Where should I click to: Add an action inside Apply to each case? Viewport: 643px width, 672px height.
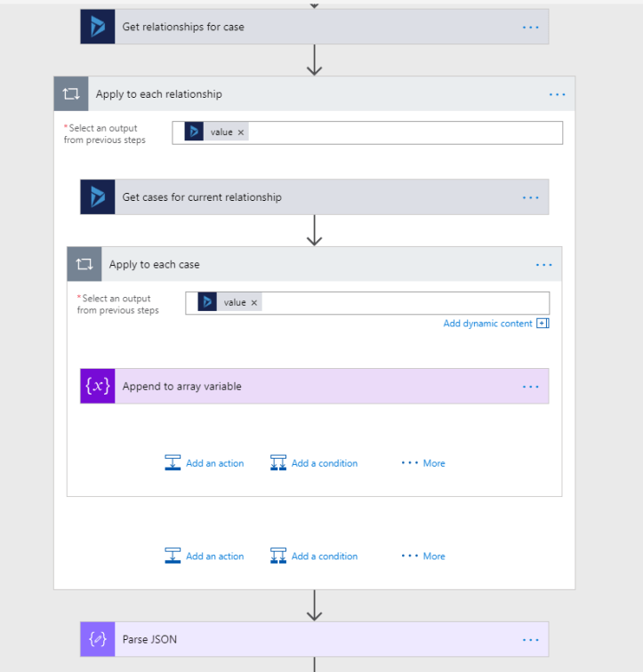click(x=205, y=463)
